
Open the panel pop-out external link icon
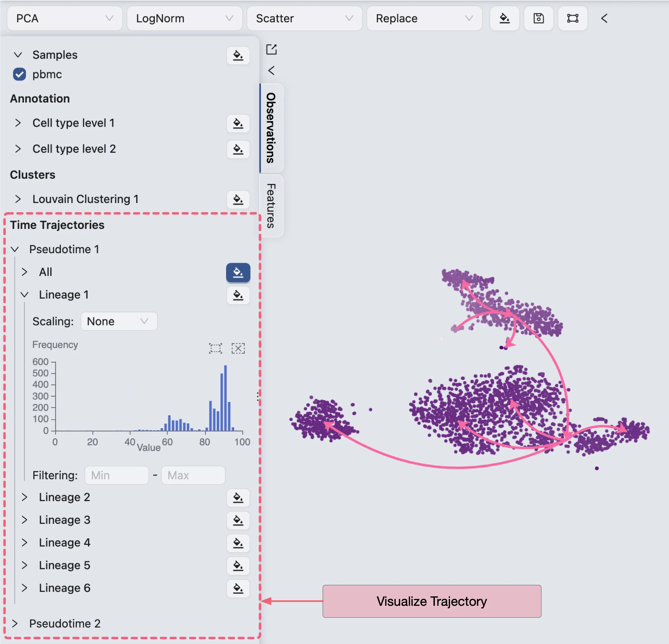coord(271,50)
